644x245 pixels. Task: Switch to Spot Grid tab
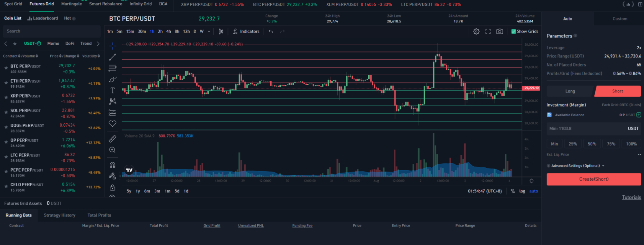(13, 4)
